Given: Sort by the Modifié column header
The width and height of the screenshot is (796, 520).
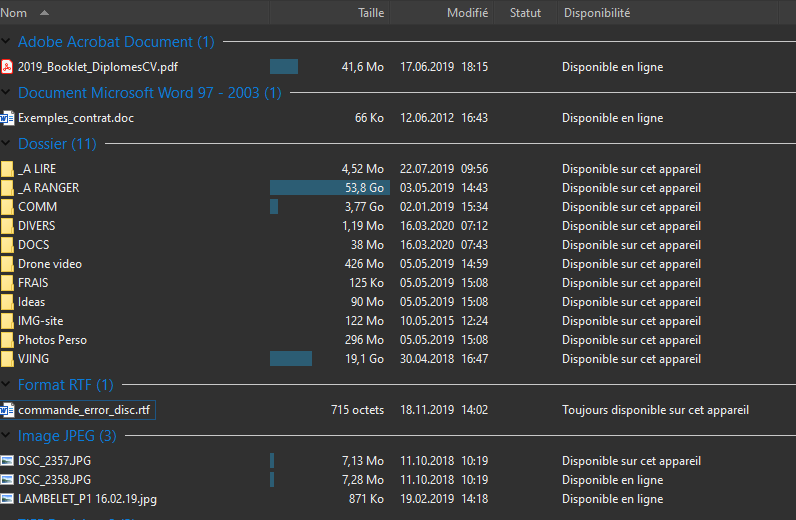Looking at the screenshot, I should click(x=442, y=13).
